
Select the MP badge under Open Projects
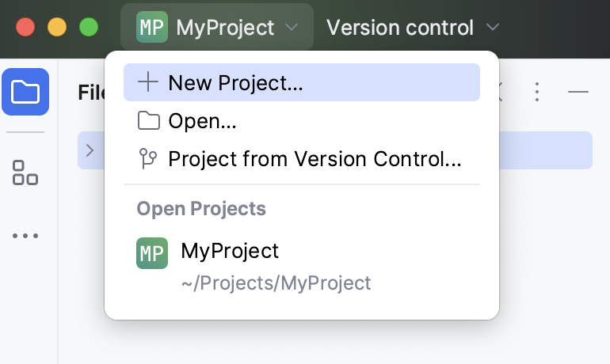point(152,253)
